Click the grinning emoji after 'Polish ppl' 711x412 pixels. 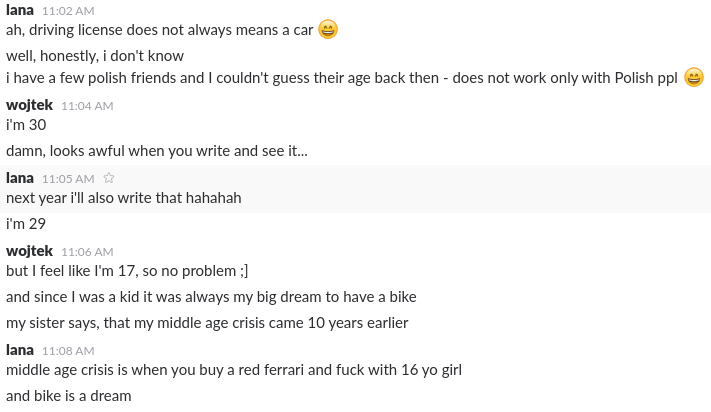click(x=694, y=78)
